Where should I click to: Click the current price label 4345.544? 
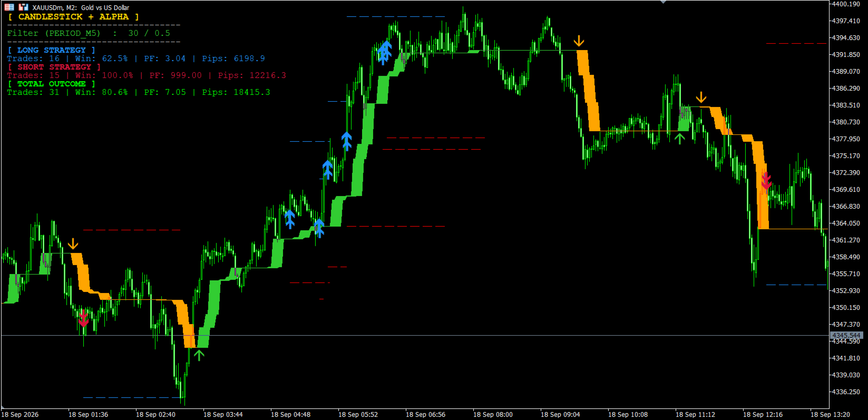(x=846, y=335)
